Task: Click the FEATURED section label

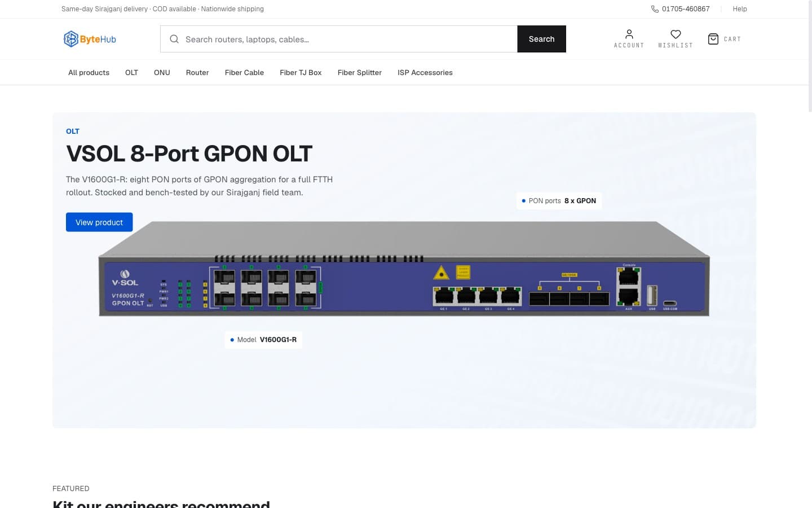Action: 70,489
